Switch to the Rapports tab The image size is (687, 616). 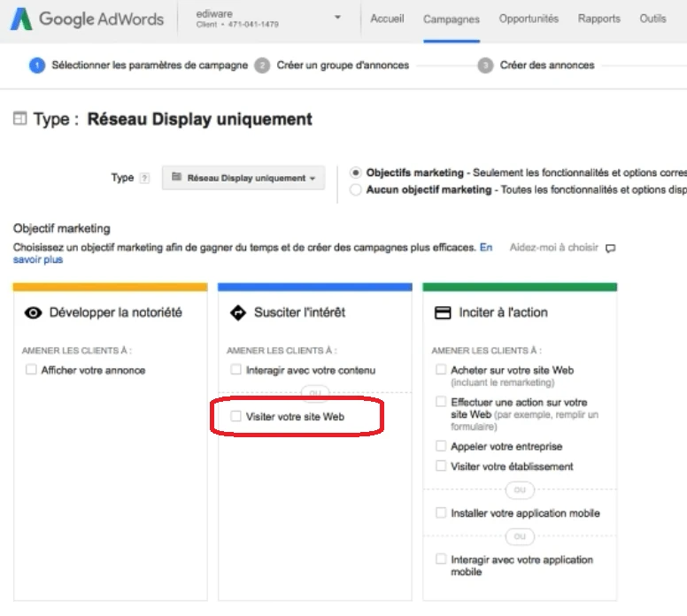click(x=599, y=19)
